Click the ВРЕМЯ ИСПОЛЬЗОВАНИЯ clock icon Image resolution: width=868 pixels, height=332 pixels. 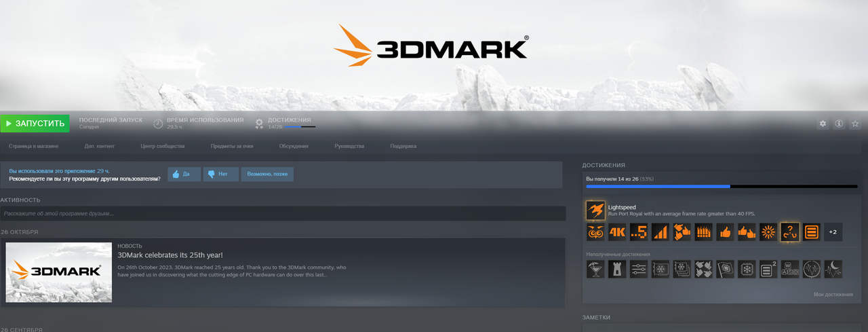pos(158,124)
